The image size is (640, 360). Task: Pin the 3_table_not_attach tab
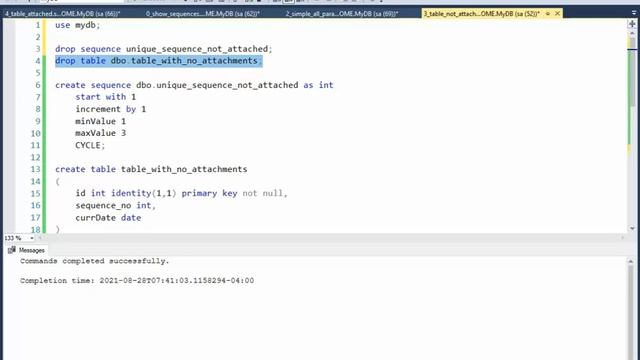coord(548,13)
